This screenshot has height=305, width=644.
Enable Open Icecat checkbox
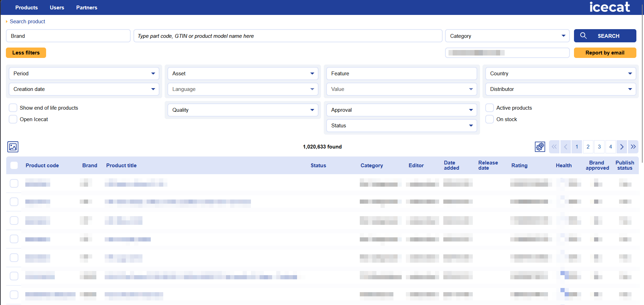(x=13, y=119)
